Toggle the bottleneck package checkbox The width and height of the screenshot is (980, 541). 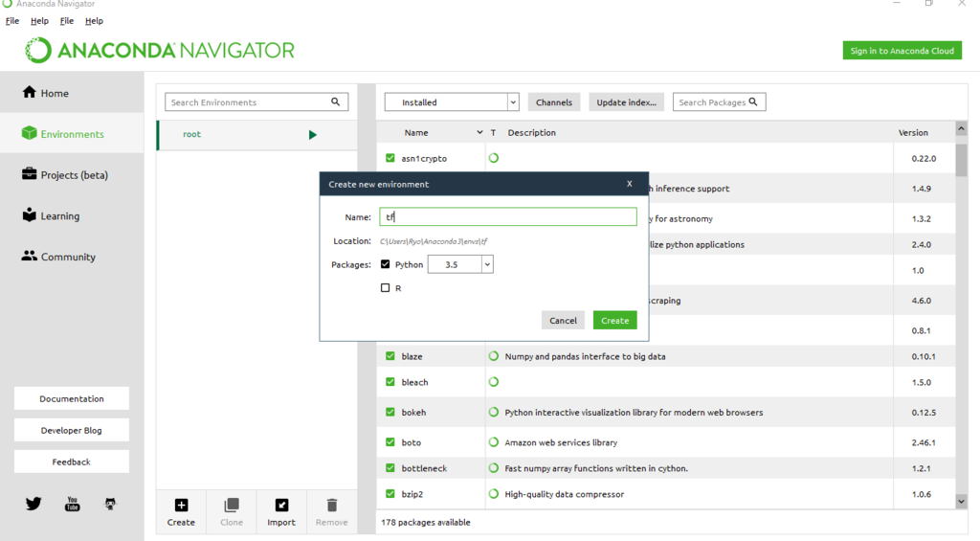390,467
